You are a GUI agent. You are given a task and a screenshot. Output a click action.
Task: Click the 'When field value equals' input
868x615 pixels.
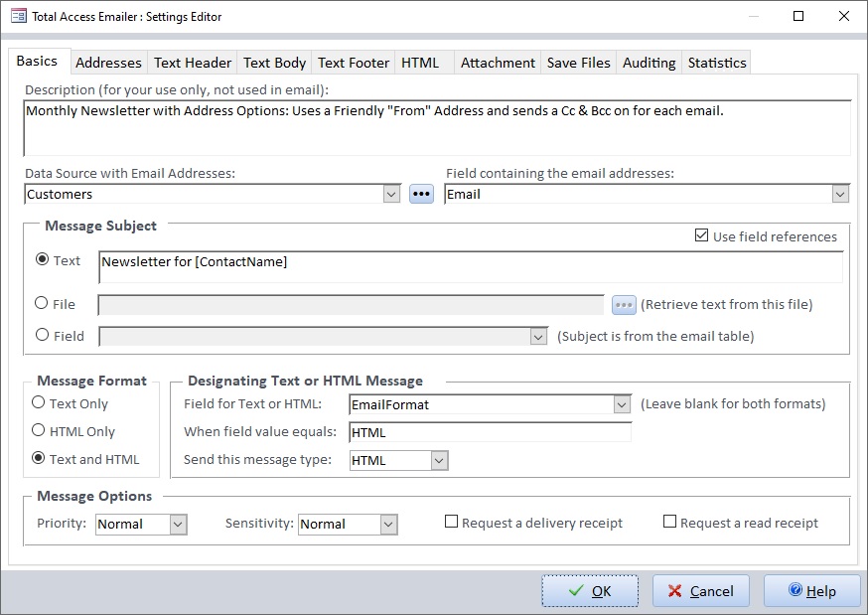pyautogui.click(x=491, y=432)
